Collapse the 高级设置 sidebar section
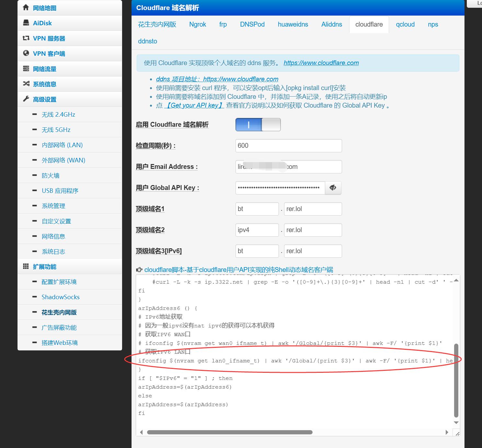The height and width of the screenshot is (448, 482). [70, 99]
